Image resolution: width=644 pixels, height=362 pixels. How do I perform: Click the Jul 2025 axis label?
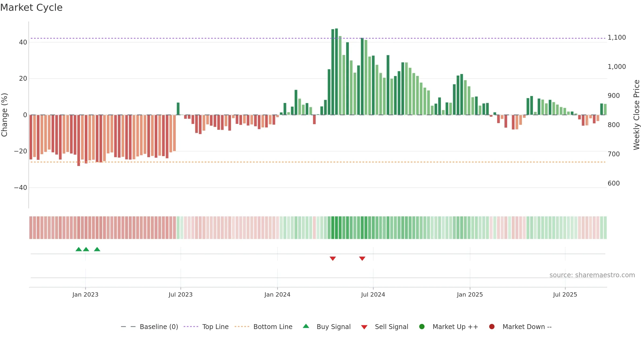[565, 295]
